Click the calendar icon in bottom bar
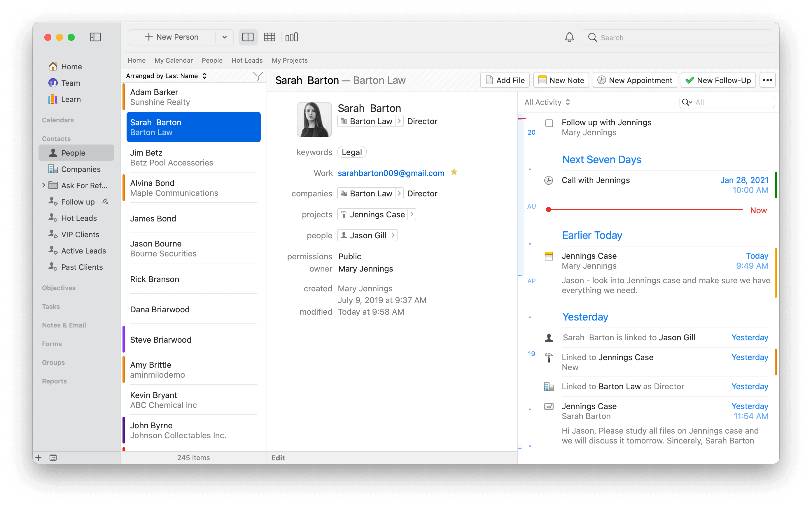The height and width of the screenshot is (507, 812). 53,458
